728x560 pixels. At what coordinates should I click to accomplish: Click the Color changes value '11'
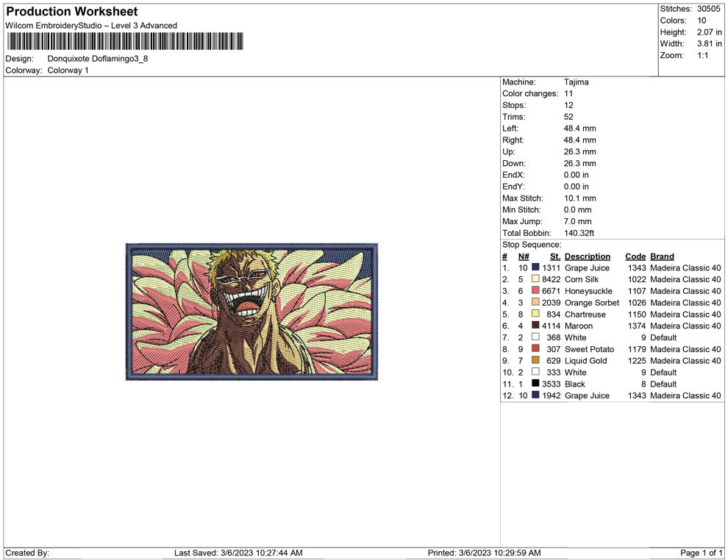(568, 94)
